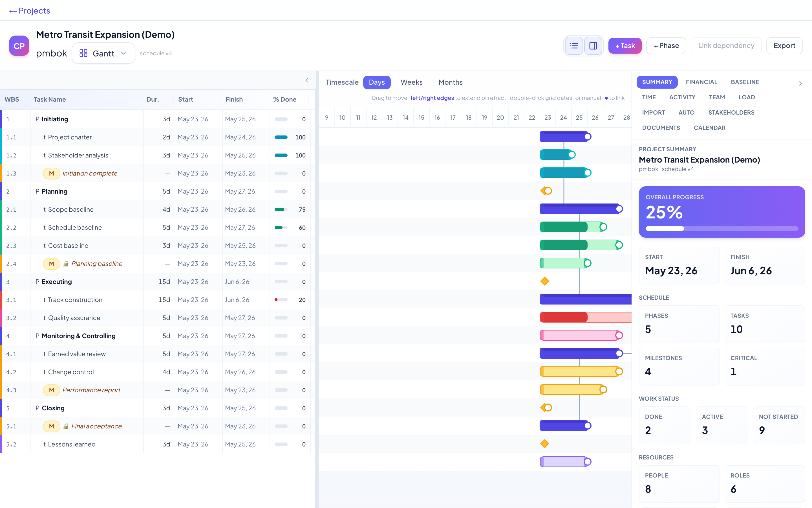Click the milestone badge for Initiation complete

pyautogui.click(x=51, y=173)
